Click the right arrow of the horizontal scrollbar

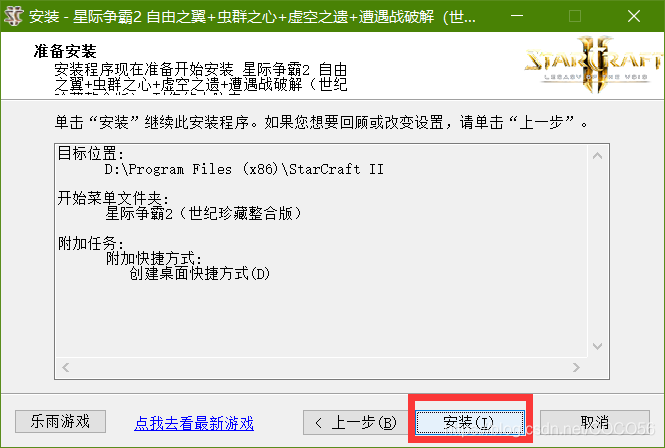click(x=576, y=367)
